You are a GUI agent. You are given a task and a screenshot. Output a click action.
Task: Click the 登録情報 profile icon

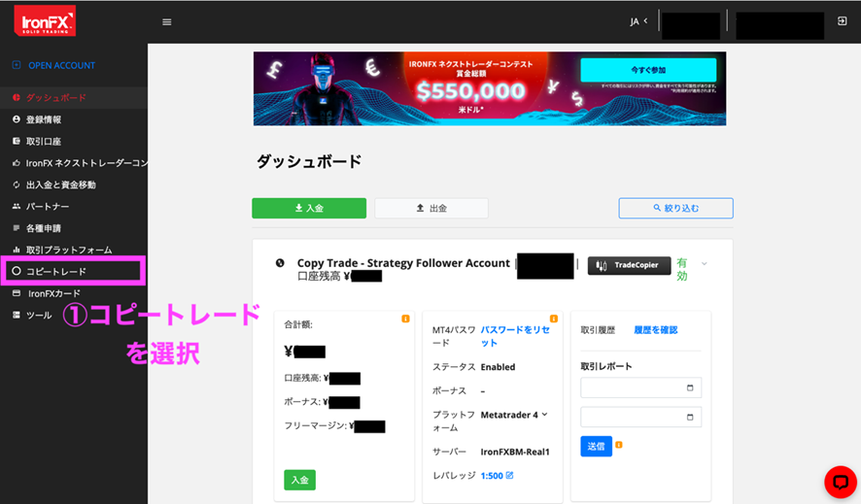[16, 119]
